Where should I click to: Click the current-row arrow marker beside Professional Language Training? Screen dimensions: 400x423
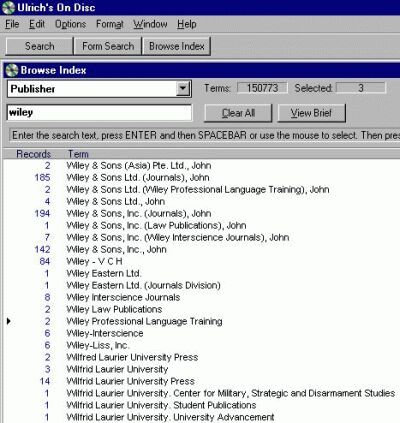tap(9, 321)
